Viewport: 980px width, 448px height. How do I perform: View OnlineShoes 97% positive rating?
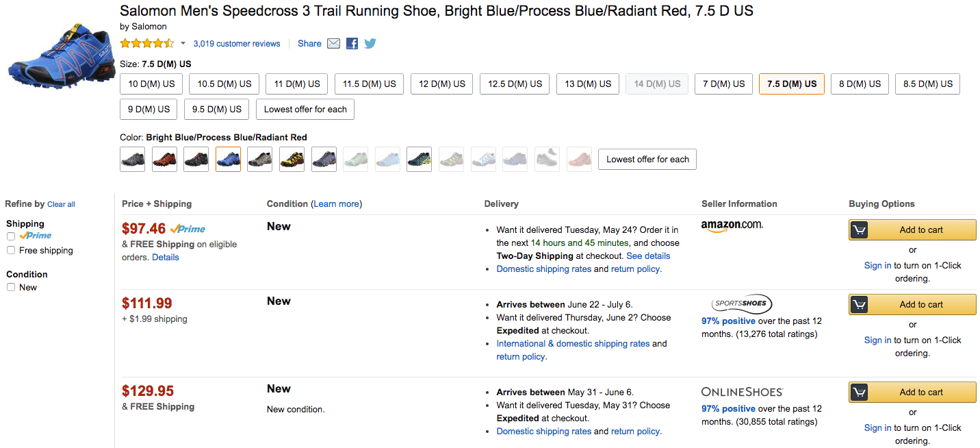728,408
